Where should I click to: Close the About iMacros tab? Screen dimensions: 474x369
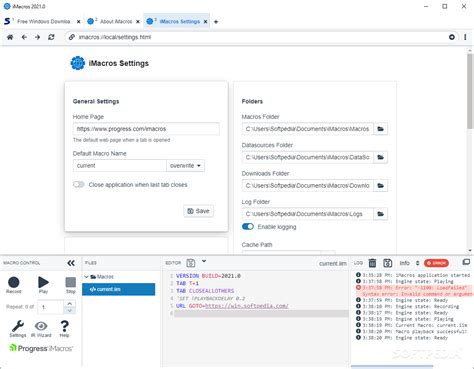tap(138, 22)
